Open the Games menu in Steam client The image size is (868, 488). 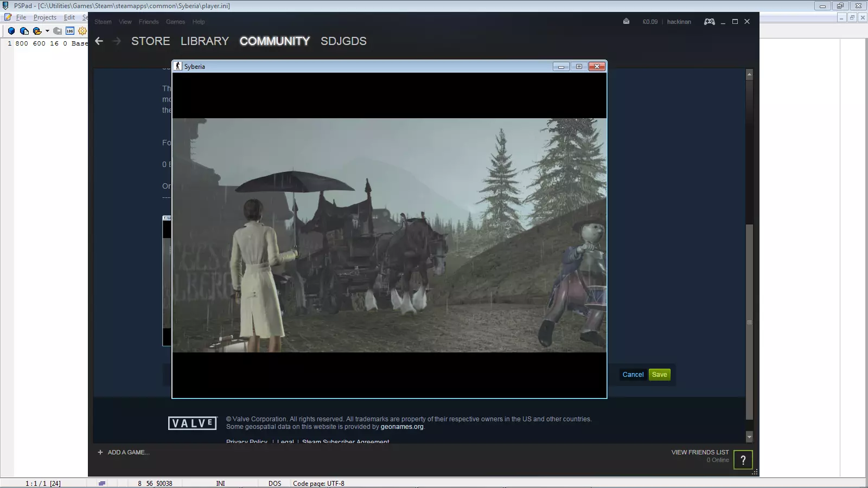tap(175, 22)
